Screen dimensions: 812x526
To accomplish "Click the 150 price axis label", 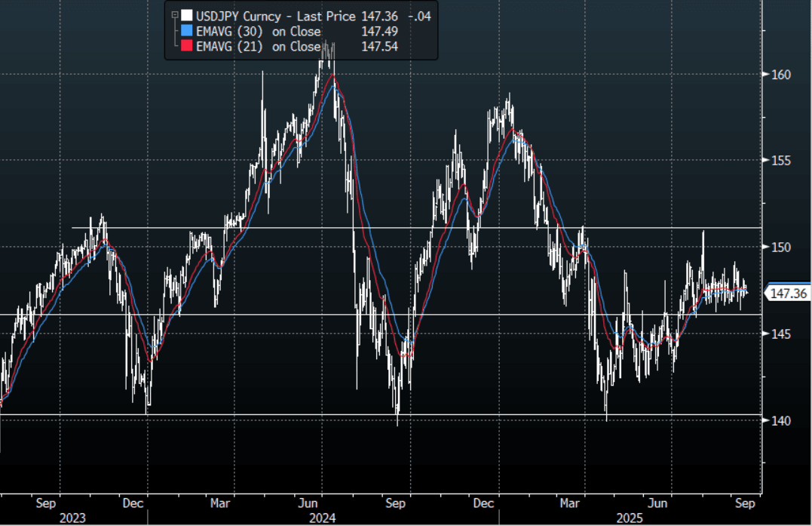I will click(x=780, y=248).
